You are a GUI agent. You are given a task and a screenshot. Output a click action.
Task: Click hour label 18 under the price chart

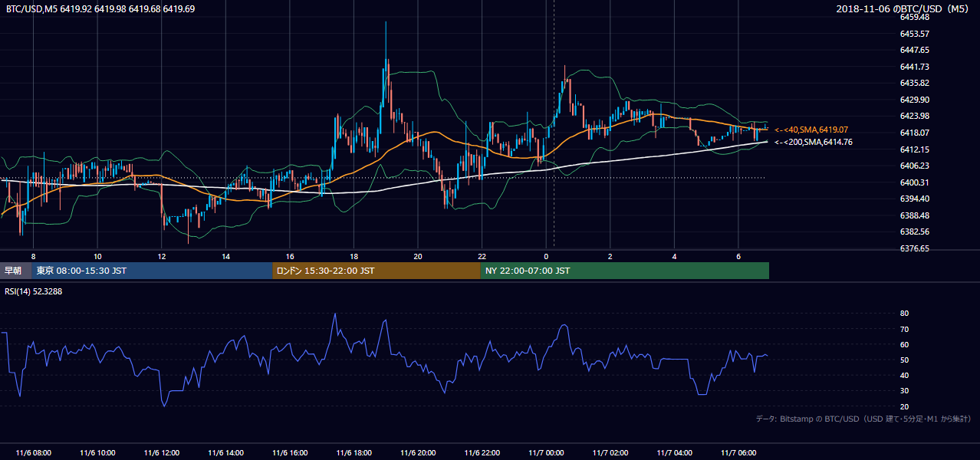coord(354,255)
